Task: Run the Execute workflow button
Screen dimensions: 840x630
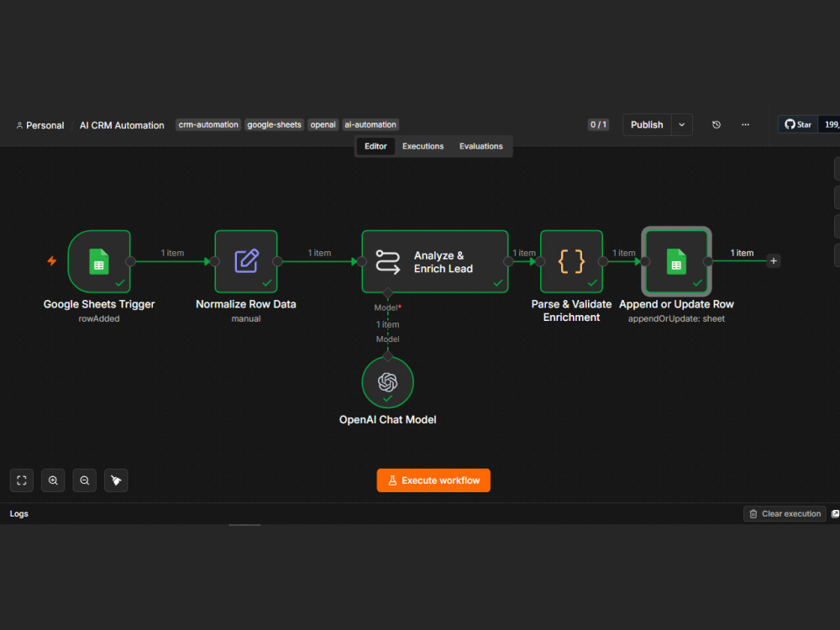Action: point(433,480)
